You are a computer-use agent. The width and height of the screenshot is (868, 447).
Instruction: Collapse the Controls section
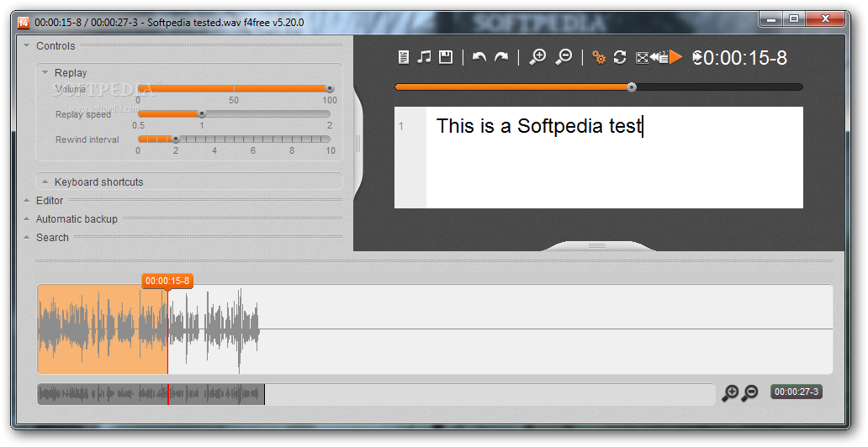(27, 46)
